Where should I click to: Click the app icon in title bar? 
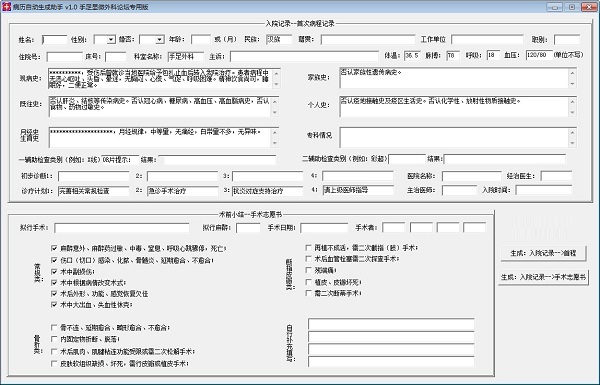tap(6, 7)
